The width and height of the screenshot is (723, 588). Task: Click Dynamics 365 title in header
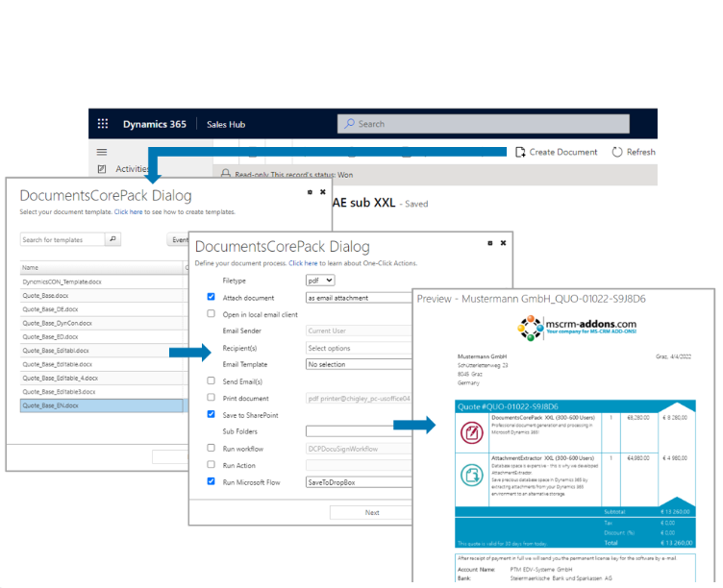[155, 124]
